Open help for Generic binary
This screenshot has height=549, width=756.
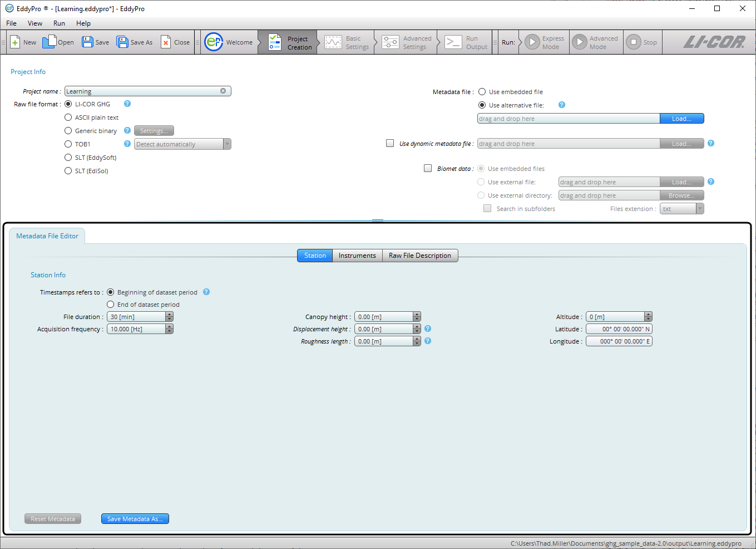127,130
